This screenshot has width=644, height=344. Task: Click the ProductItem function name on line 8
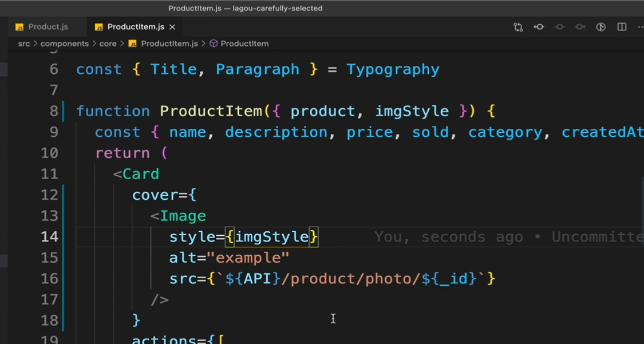211,111
